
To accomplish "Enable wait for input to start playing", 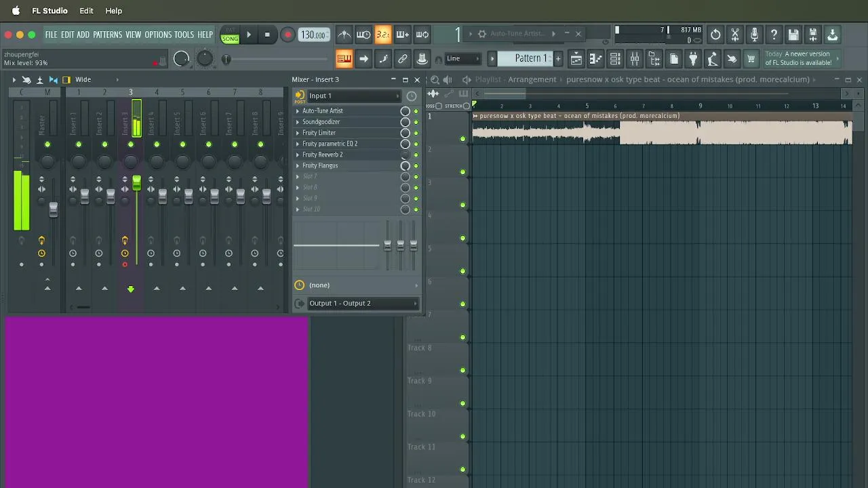I will (363, 35).
